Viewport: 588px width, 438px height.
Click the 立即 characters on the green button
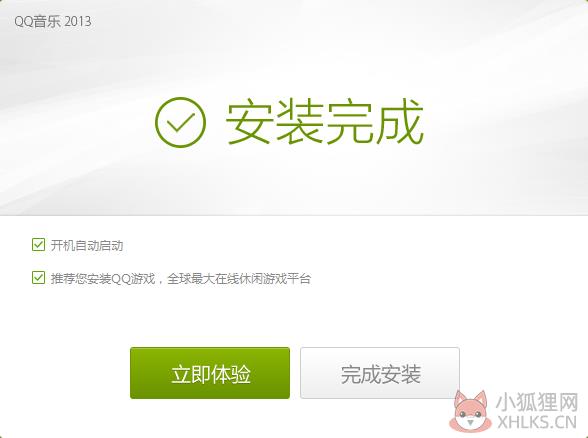click(x=190, y=374)
